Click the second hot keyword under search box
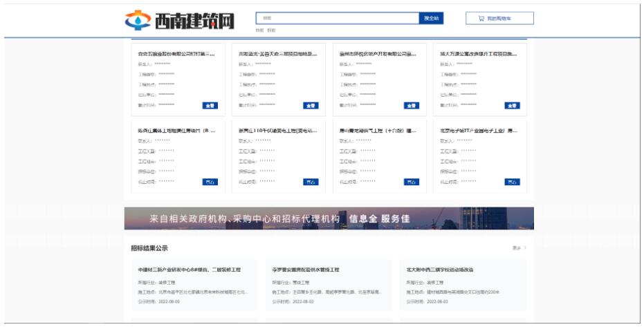The width and height of the screenshot is (644, 327). point(271,30)
